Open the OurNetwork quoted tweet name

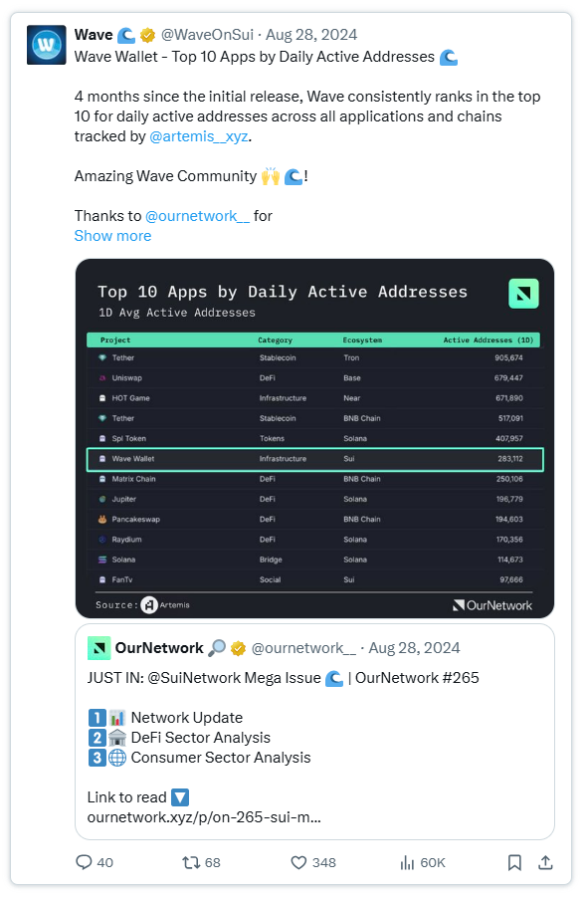coord(159,648)
